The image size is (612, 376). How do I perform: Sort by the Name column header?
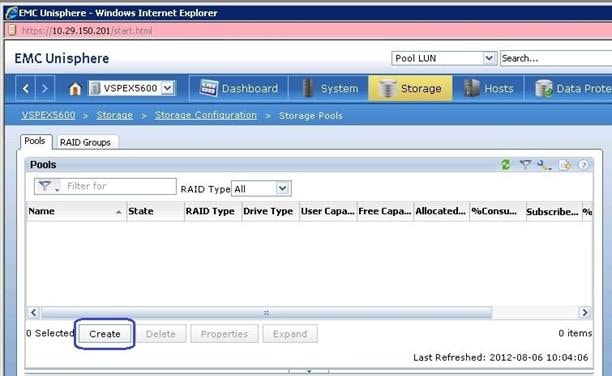(x=76, y=211)
